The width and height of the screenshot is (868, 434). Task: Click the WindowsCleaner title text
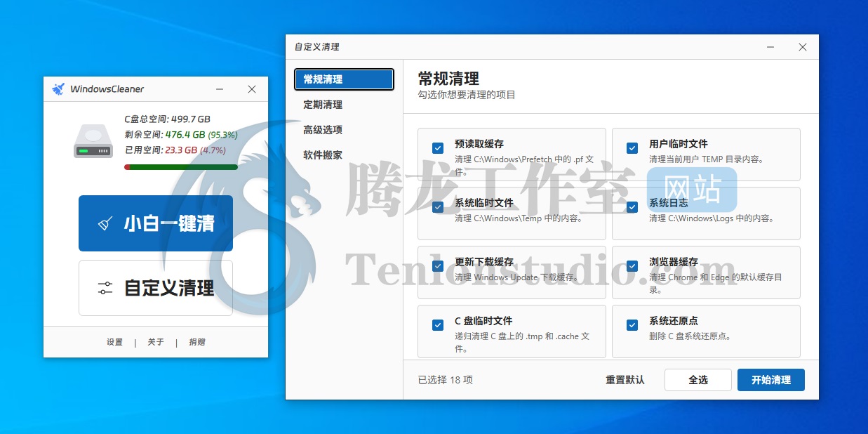tap(107, 89)
